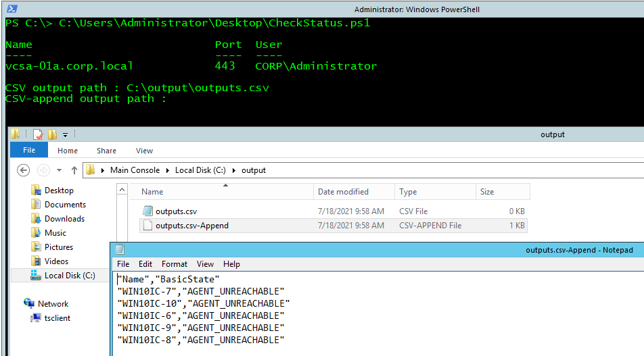Click the Music folder icon in the sidebar
Viewport: 644px width, 356px height.
[36, 232]
